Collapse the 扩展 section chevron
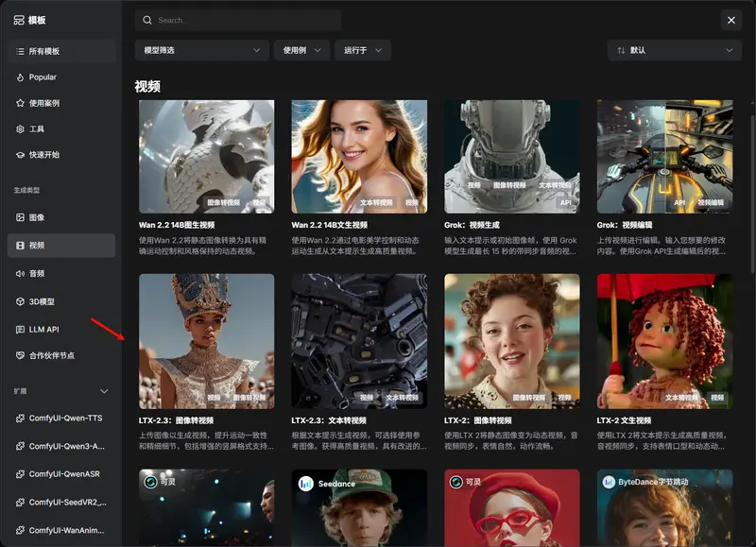The width and height of the screenshot is (756, 547). (x=104, y=391)
